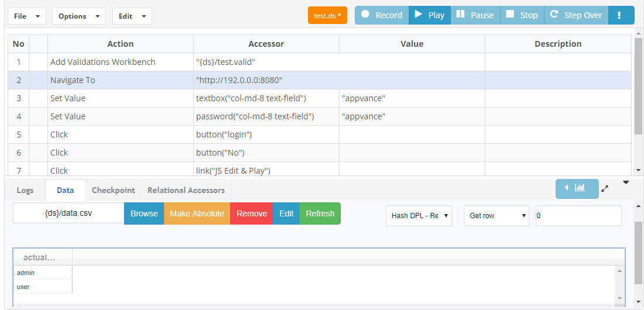Click the {ds}/data.csv path field
Screen dimensions: 644x310
tap(68, 213)
